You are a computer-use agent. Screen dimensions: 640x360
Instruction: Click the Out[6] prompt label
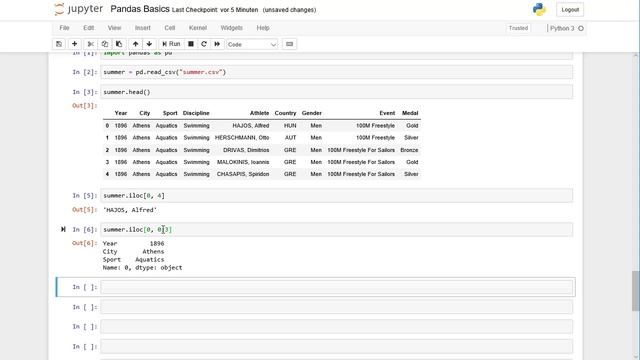point(84,243)
